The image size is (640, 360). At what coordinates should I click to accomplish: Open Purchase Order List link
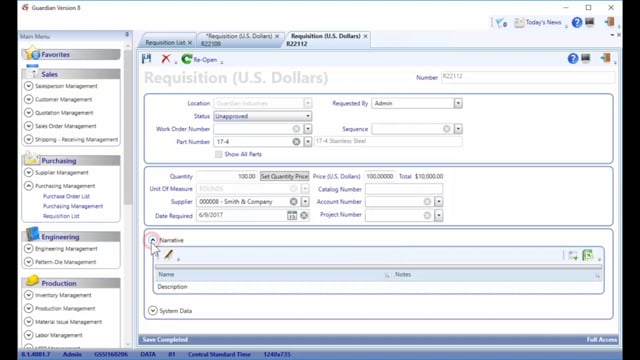66,196
